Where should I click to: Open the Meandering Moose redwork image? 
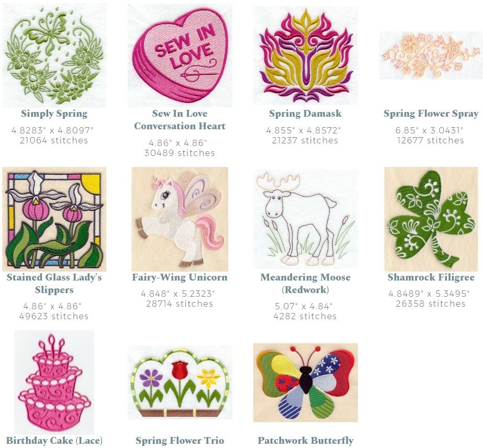click(305, 219)
